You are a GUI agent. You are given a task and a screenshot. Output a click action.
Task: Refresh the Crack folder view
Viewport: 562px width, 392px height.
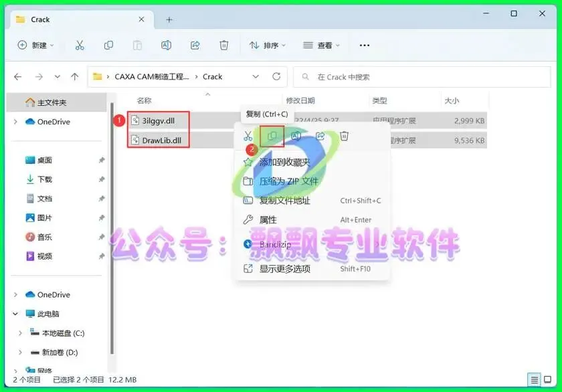click(276, 76)
